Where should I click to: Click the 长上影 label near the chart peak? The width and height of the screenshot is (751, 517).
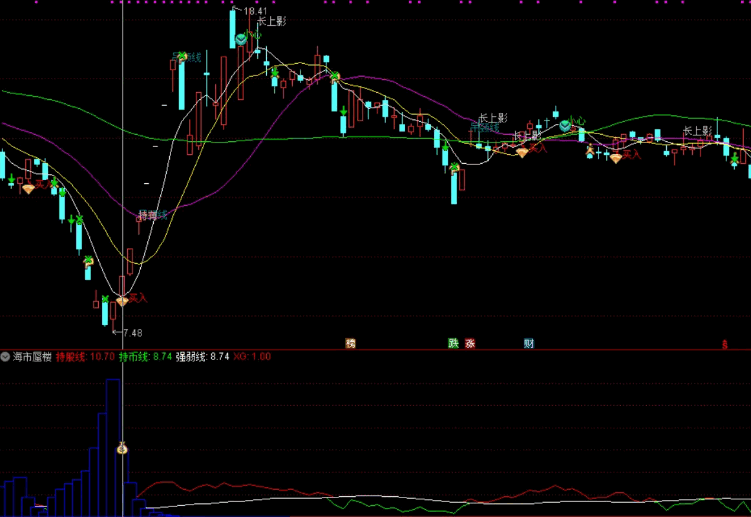[270, 21]
